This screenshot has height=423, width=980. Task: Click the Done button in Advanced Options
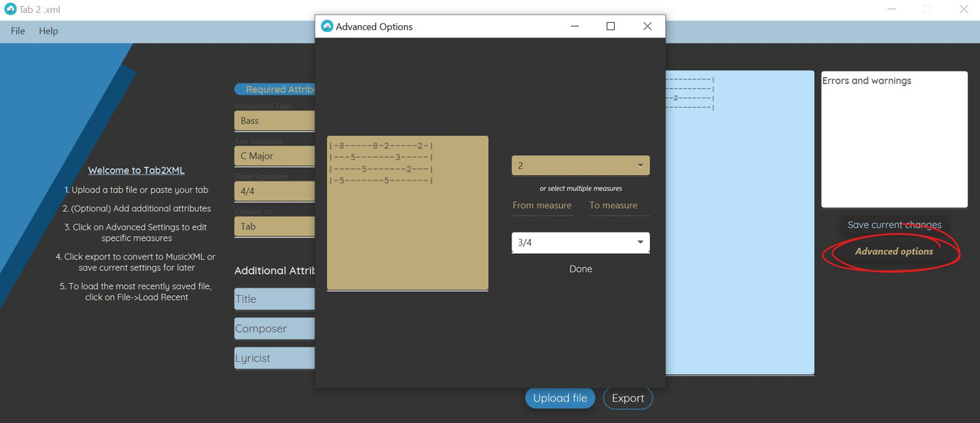point(580,269)
